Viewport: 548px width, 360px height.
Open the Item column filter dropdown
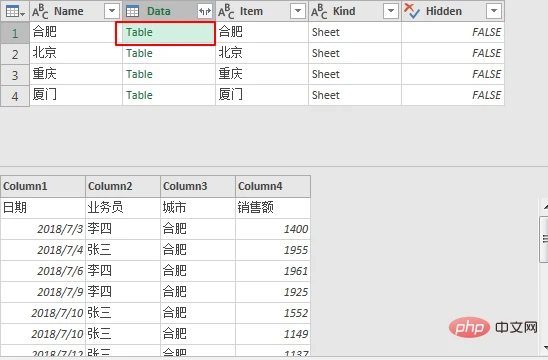pos(298,11)
